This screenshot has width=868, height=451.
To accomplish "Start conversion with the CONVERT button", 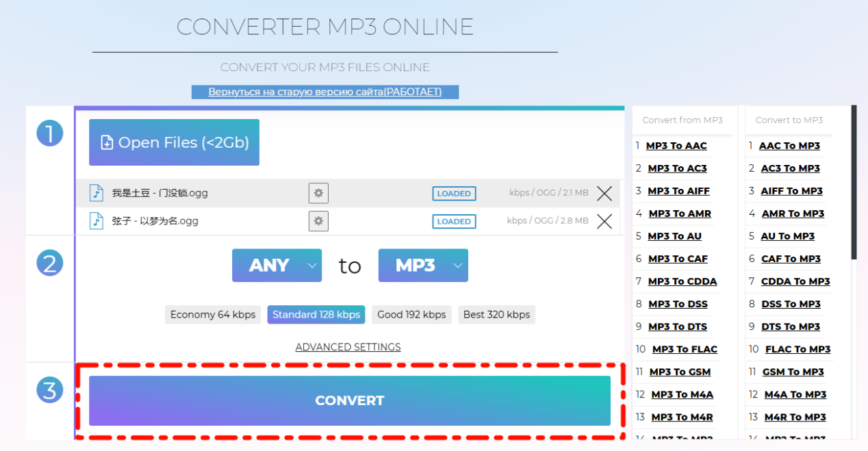I will click(350, 401).
